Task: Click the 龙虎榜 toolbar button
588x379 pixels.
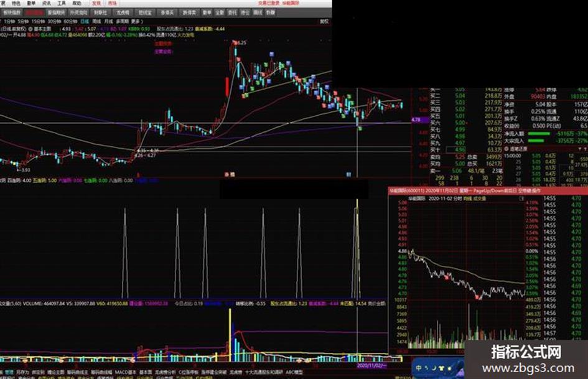Action: [122, 12]
